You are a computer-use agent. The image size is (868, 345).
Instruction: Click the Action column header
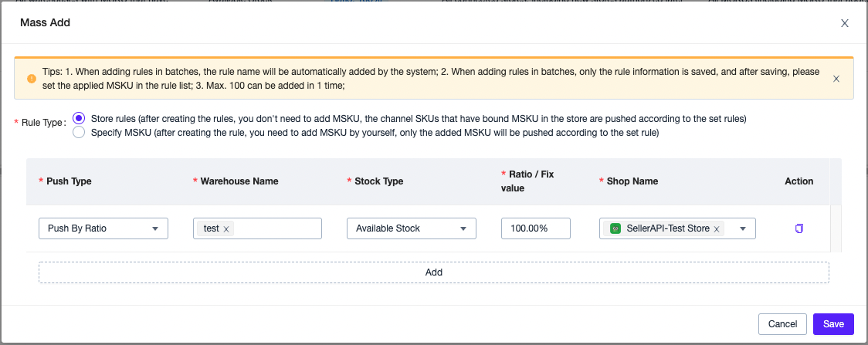point(798,181)
